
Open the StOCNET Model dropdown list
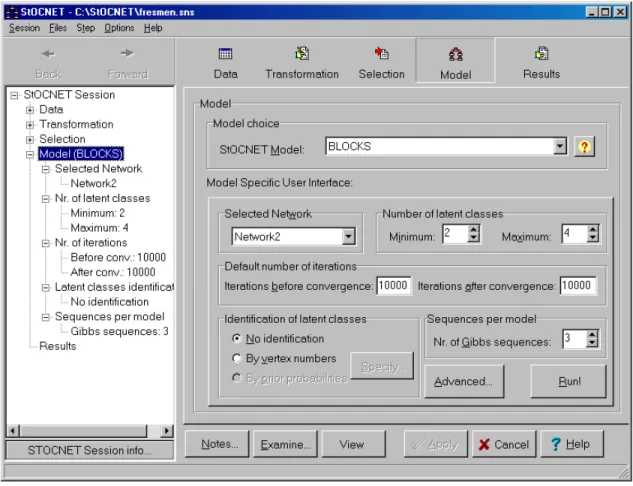click(560, 146)
